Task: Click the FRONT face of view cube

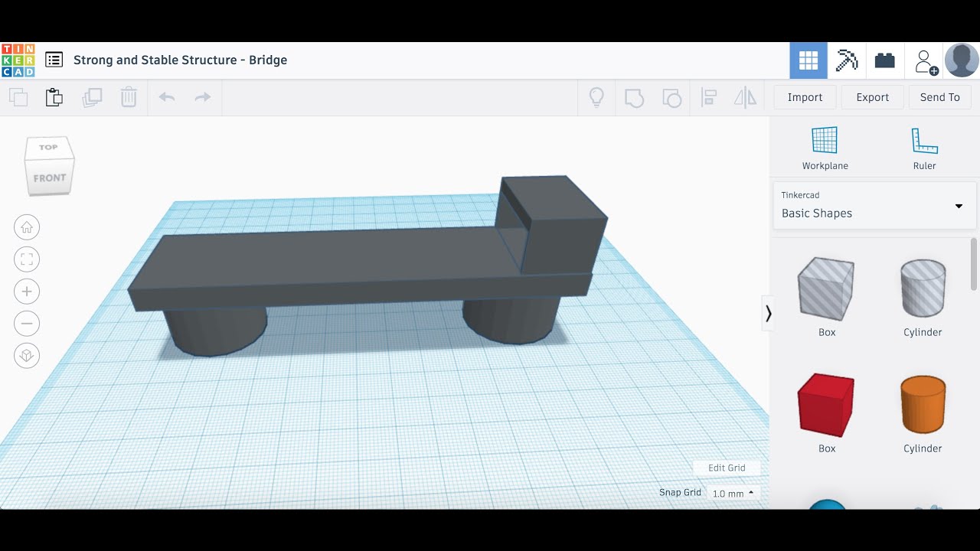Action: (x=49, y=178)
